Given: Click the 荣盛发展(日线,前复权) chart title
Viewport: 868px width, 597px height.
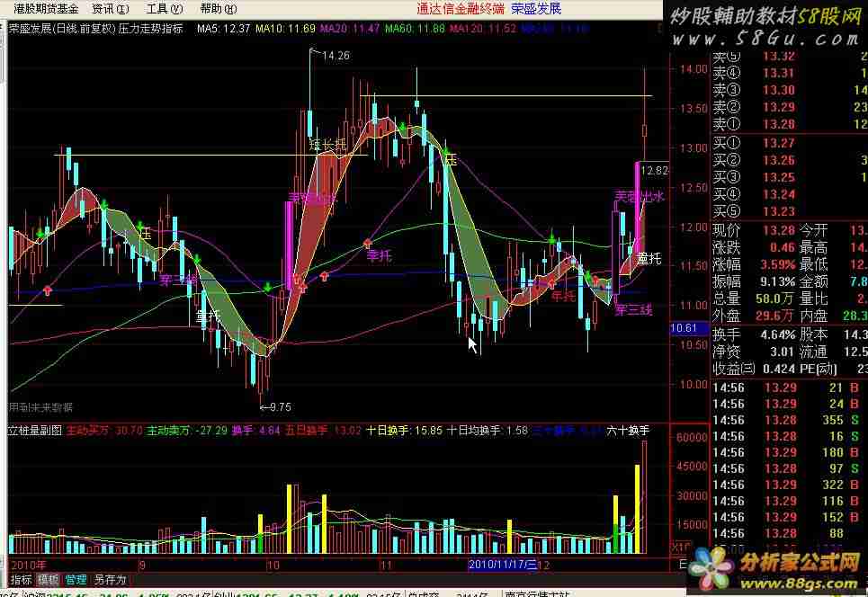Looking at the screenshot, I should tap(61, 29).
